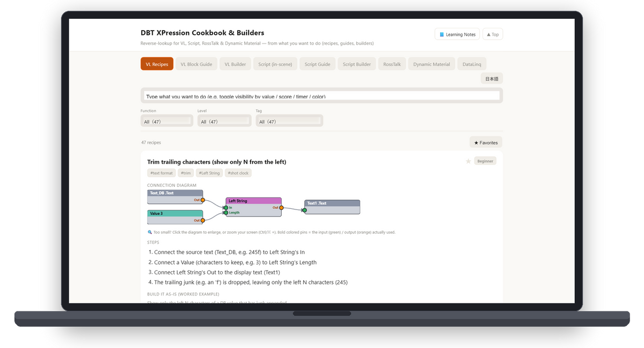The width and height of the screenshot is (644, 348).
Task: Filter by the #trim tag
Action: (186, 173)
